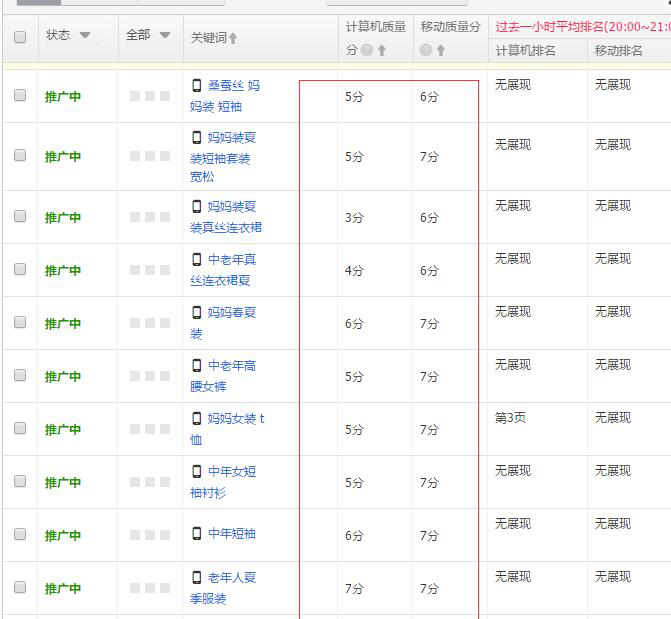Screen dimensions: 671x619
Task: Click mobile icon beside 桑蚕丝 妈妈装 短袖
Action: point(196,85)
